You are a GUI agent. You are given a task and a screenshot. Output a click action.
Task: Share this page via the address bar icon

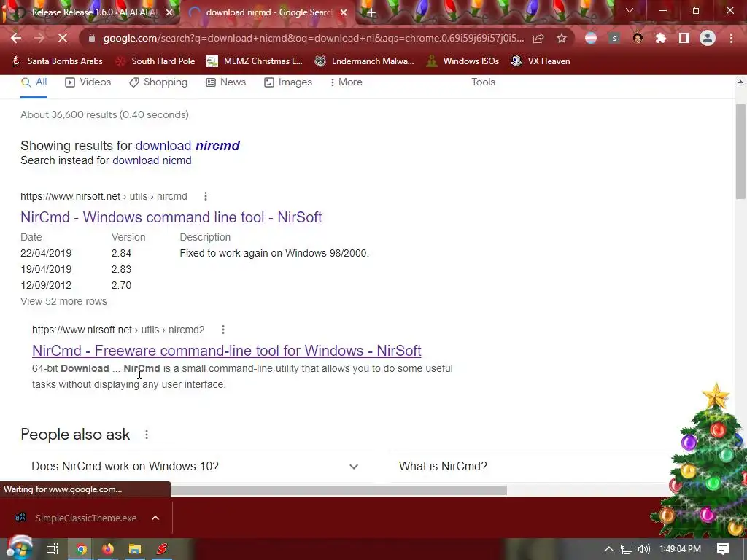(x=538, y=38)
